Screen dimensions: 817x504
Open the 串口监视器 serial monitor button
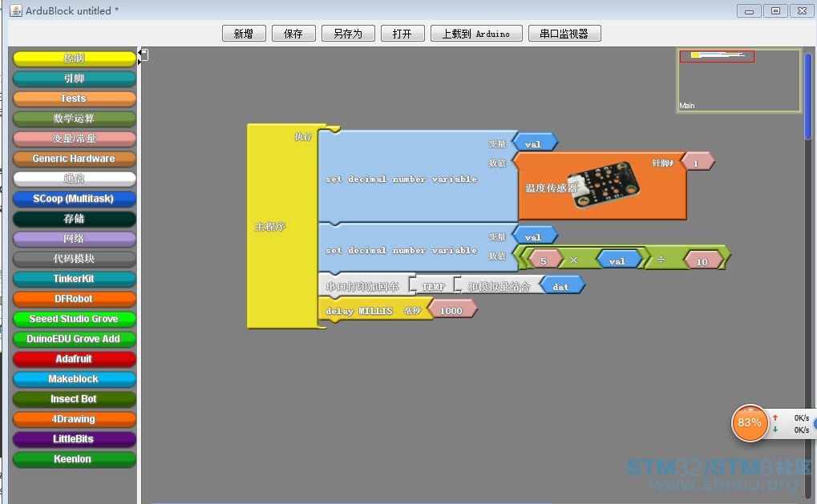[x=564, y=34]
